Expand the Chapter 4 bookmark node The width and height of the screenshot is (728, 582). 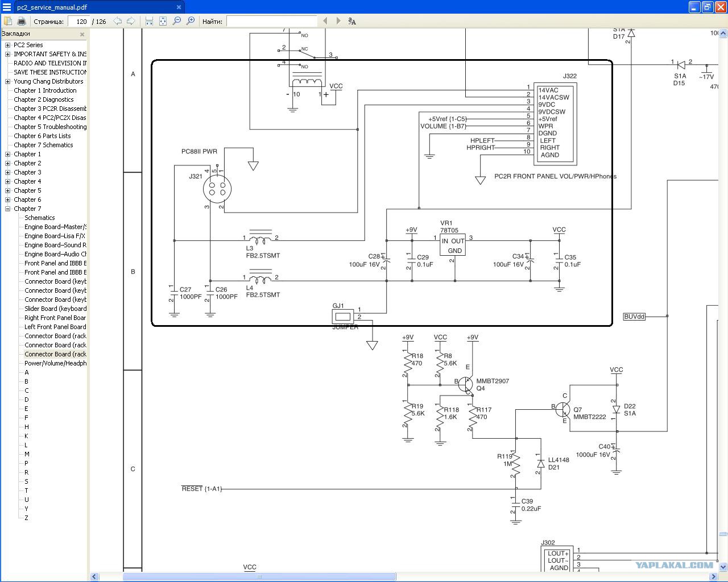pos(7,181)
